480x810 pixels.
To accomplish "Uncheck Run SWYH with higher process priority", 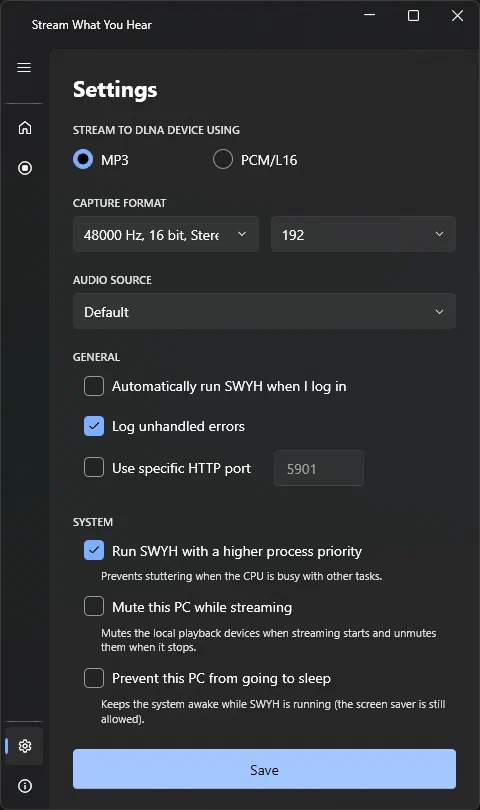I will pos(94,551).
